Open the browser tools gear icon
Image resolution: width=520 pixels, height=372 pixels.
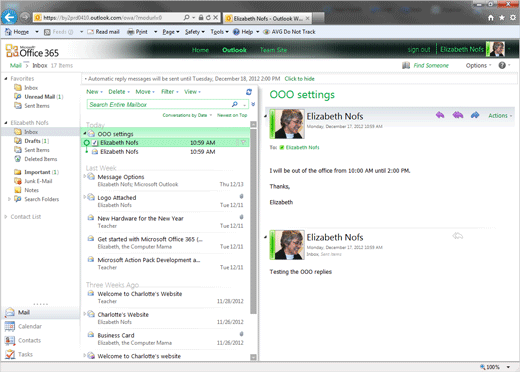coord(513,18)
